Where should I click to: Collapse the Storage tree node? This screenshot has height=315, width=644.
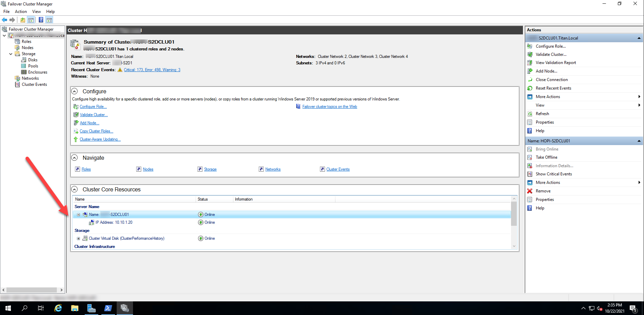point(11,54)
